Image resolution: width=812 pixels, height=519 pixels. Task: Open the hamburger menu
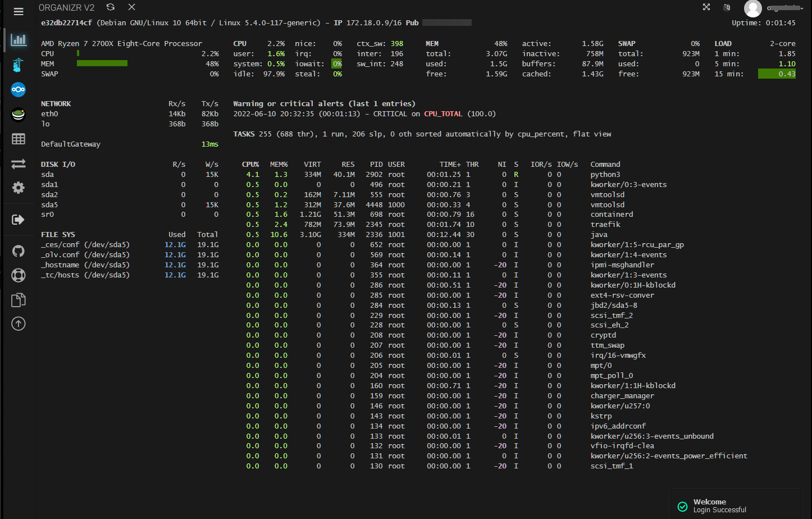tap(19, 11)
